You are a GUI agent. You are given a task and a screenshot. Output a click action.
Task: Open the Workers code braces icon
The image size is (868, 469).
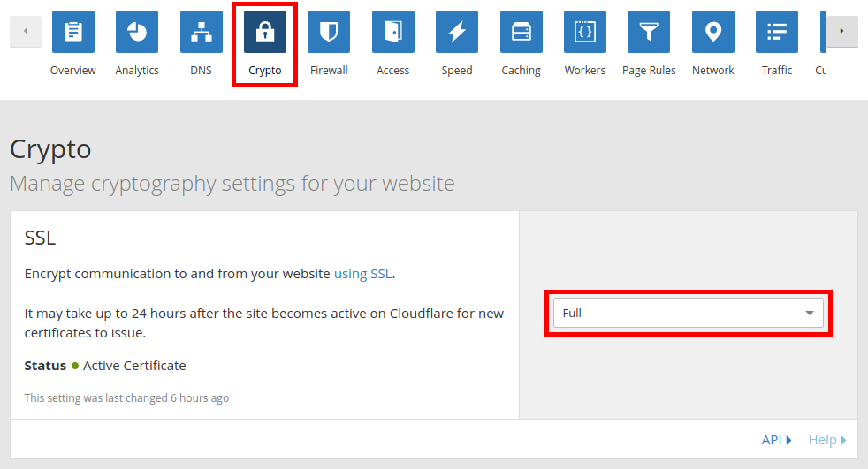coord(584,32)
